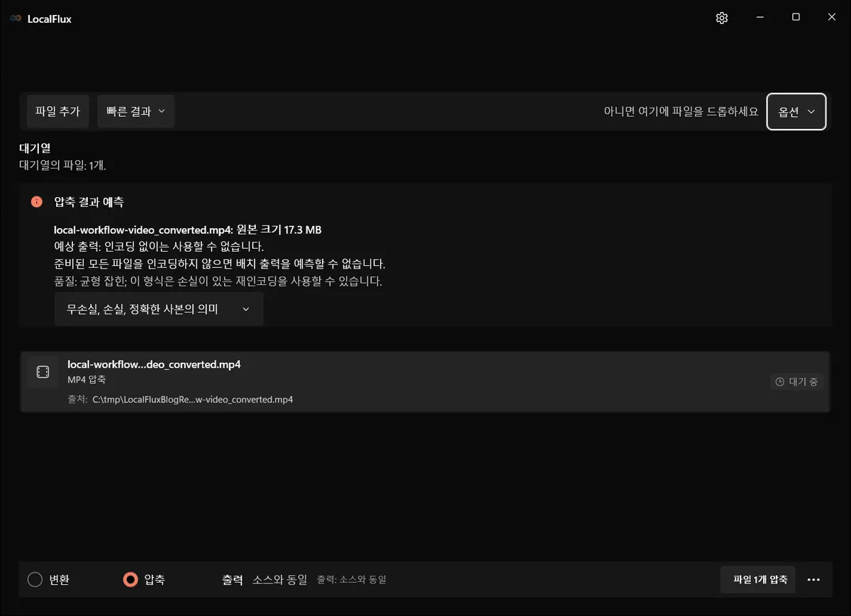Viewport: 851px width, 616px height.
Task: Expand 무손실, 손실, 정확한 사본의 의미
Action: 159,310
